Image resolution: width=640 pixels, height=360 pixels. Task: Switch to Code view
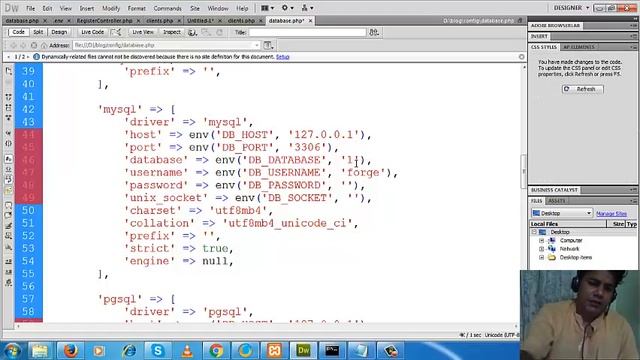pos(18,32)
